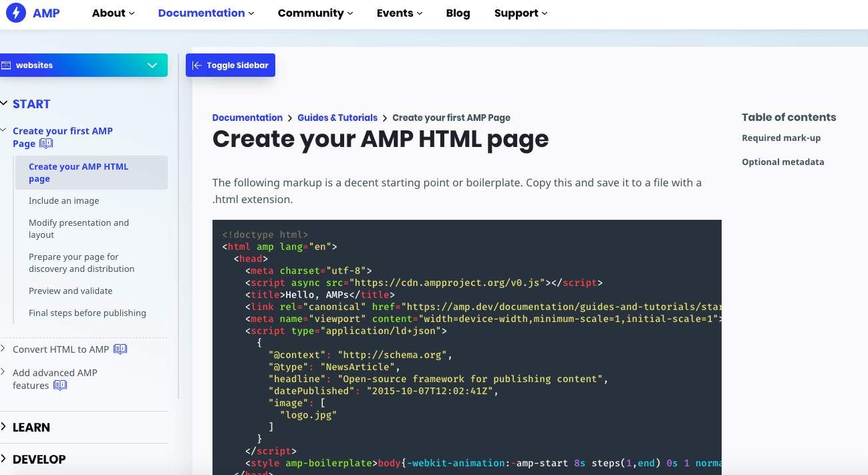868x475 pixels.
Task: Click the doctype html line in code block
Action: 265,234
